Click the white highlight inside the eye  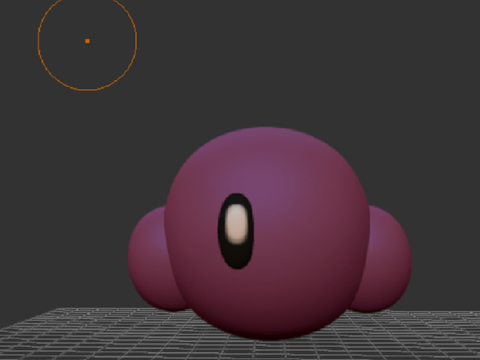tap(237, 223)
